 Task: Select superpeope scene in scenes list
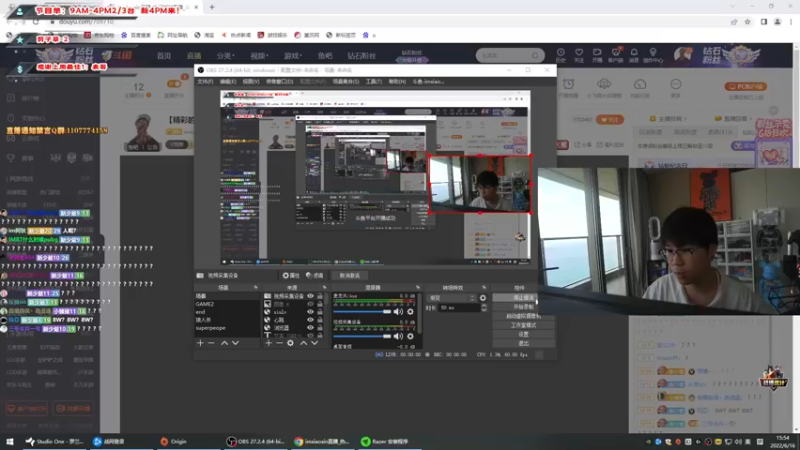[227, 328]
